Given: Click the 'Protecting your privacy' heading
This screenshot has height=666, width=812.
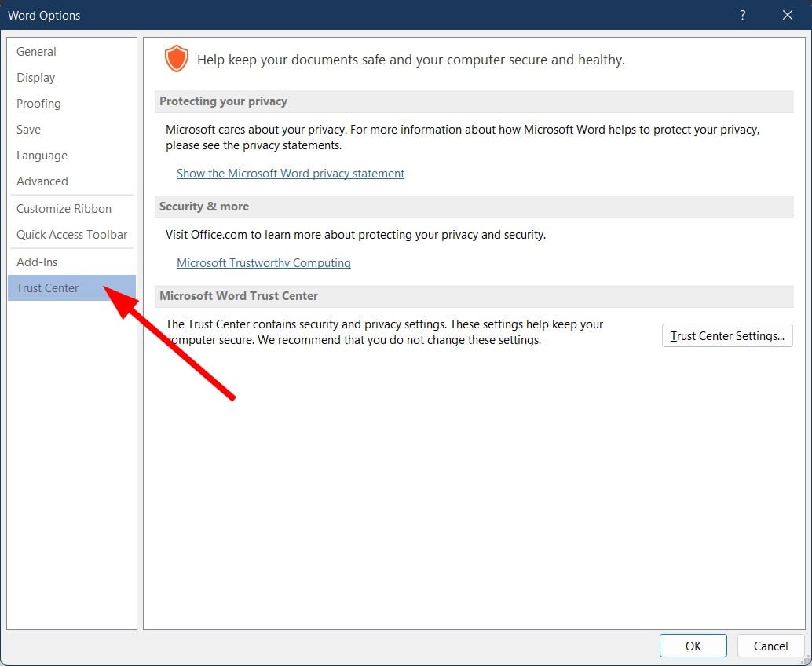Looking at the screenshot, I should 223,101.
